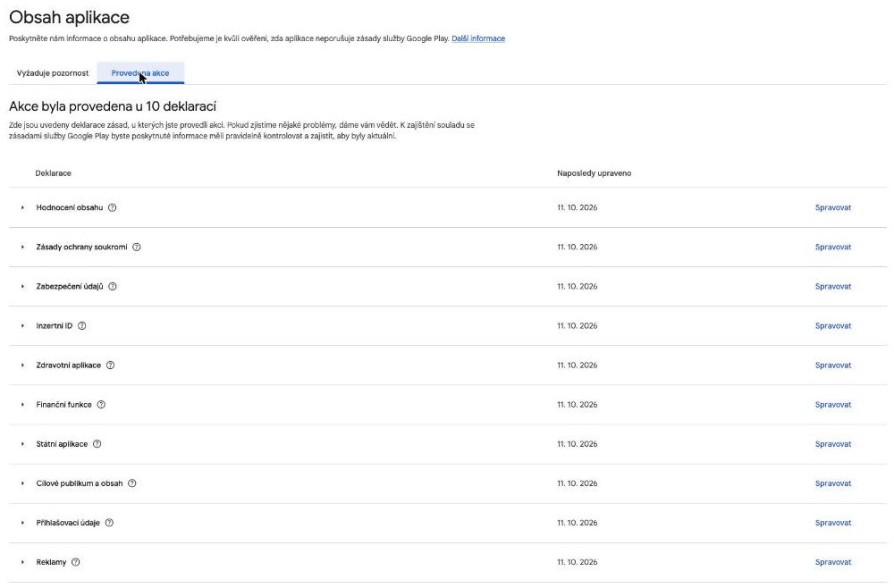
Task: Click the Finanční funkce label
Action: pyautogui.click(x=63, y=405)
